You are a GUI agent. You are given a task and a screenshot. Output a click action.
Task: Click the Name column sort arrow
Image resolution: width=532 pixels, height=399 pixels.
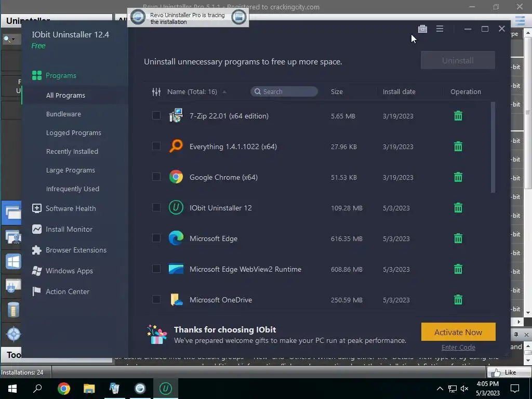click(x=224, y=91)
